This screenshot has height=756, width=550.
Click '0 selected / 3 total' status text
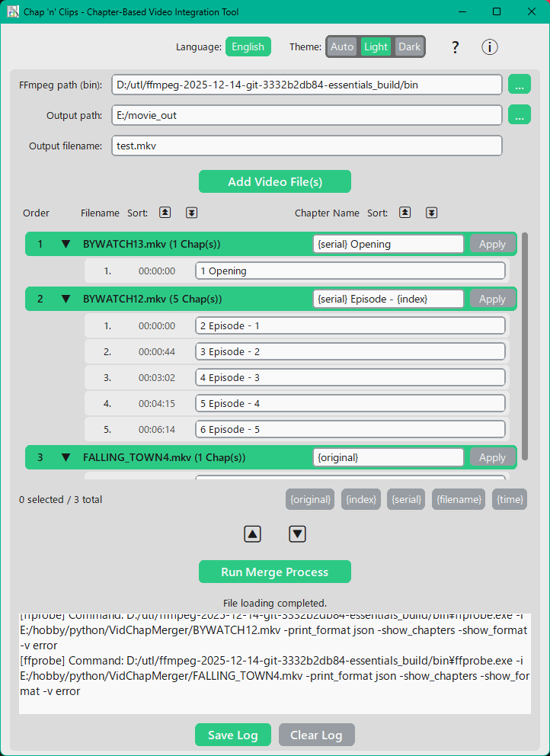click(60, 499)
